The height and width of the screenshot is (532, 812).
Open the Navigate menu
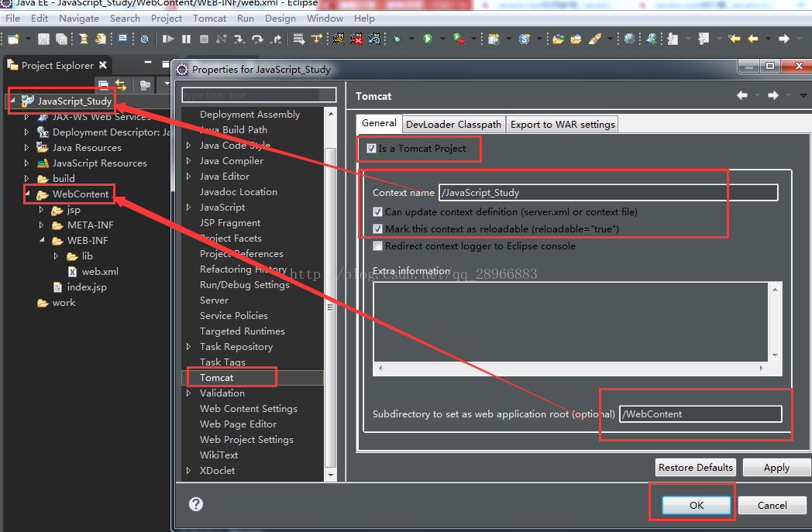(79, 18)
